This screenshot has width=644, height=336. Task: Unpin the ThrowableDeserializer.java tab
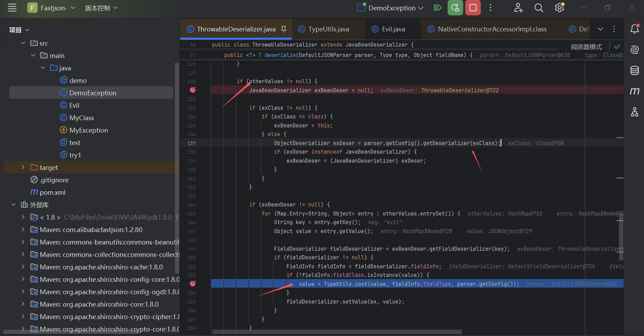click(284, 29)
